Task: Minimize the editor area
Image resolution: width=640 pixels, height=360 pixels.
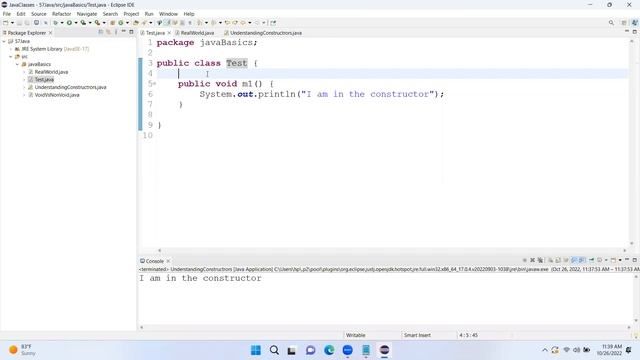Action: pyautogui.click(x=627, y=31)
